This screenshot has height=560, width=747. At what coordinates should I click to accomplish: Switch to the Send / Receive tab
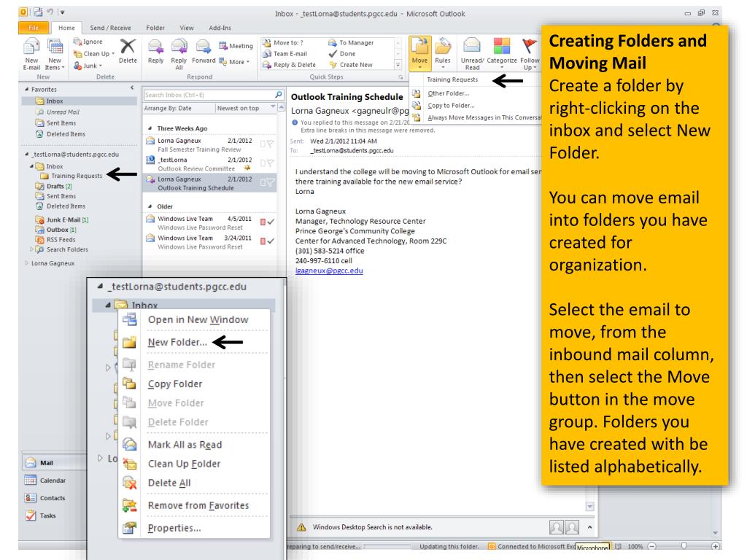click(111, 28)
